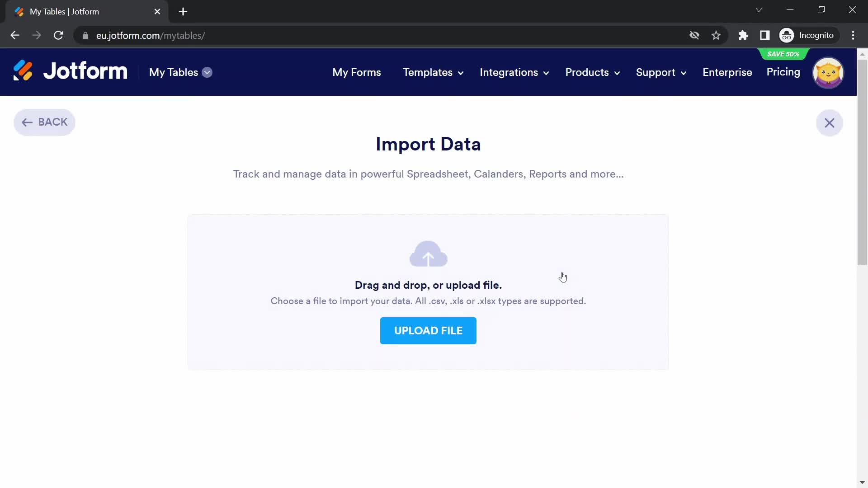Click the My Forms menu item
The height and width of the screenshot is (488, 868).
[x=357, y=72]
